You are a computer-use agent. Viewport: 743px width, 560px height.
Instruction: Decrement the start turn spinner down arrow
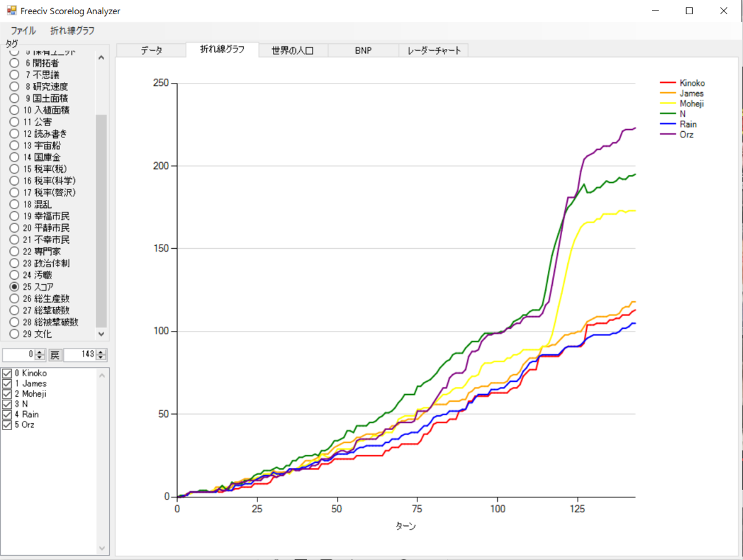[x=40, y=358]
